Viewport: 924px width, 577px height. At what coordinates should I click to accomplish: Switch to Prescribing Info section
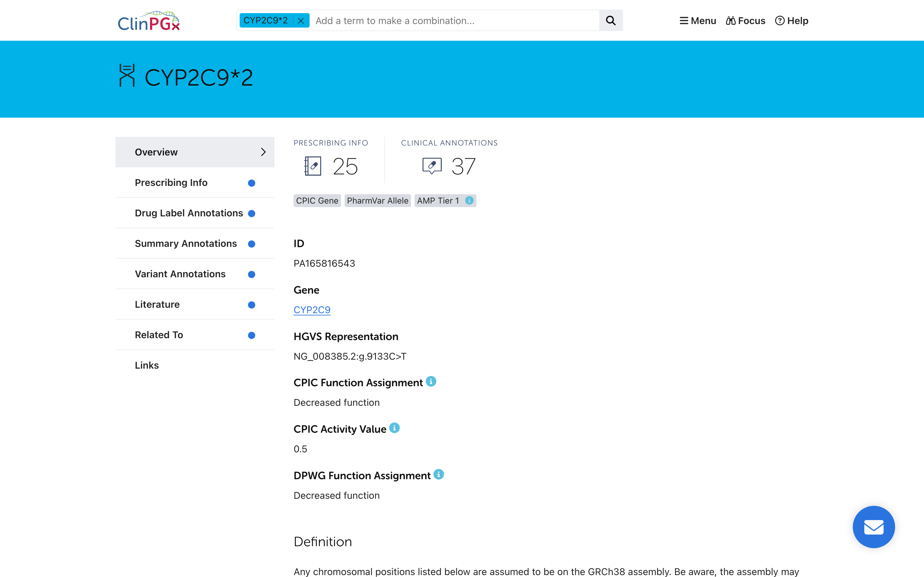click(171, 182)
